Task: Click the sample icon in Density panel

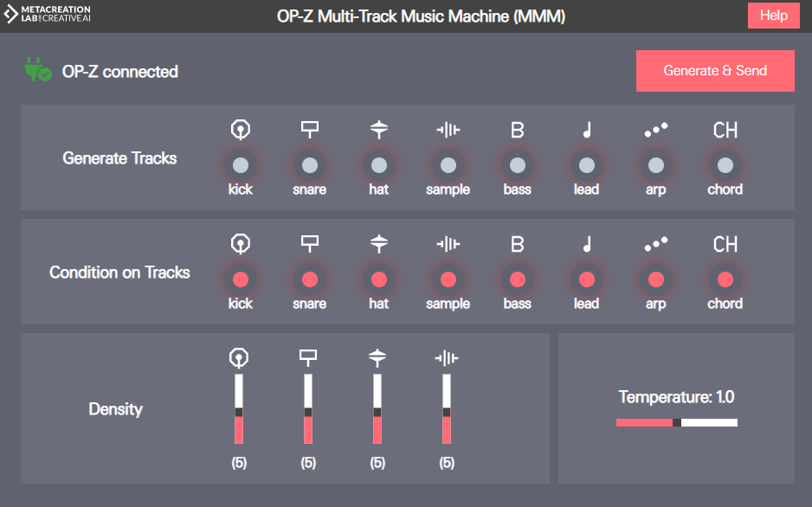Action: pos(447,357)
